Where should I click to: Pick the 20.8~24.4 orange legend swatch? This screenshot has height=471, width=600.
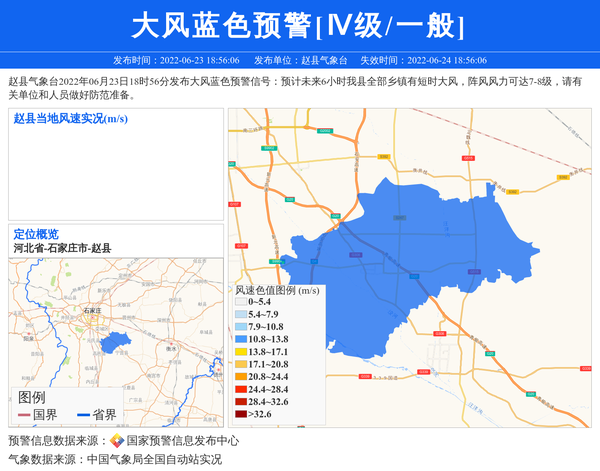[x=241, y=377]
